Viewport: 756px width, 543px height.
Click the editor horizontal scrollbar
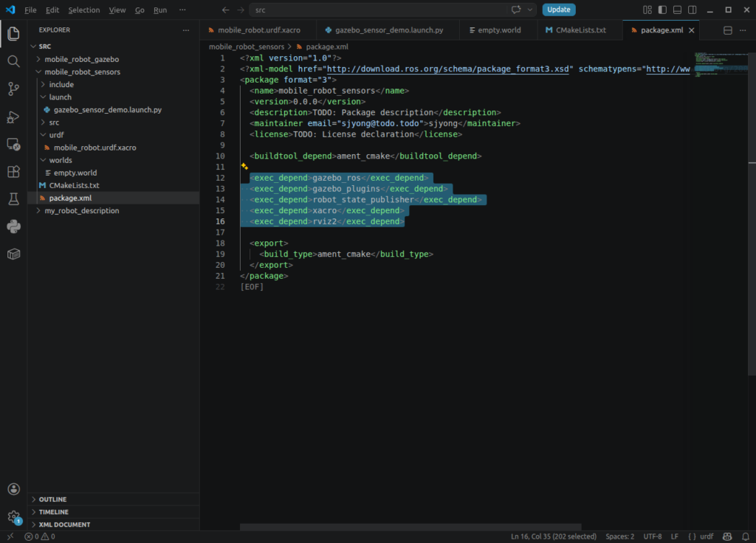pos(410,527)
